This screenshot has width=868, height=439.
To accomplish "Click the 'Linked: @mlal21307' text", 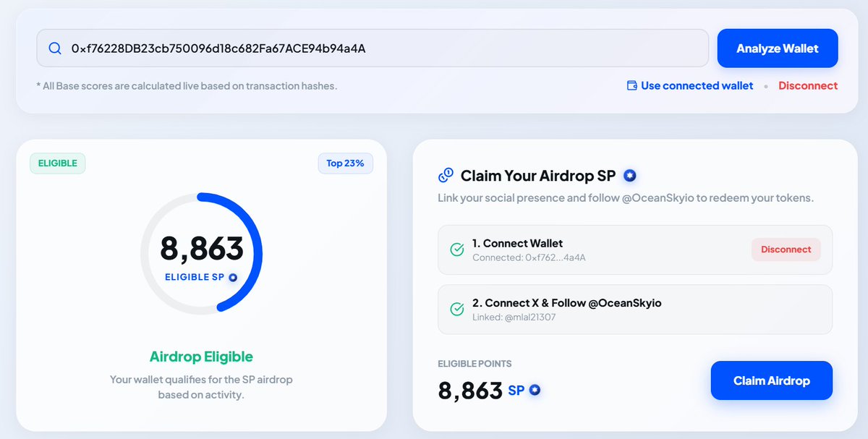I will pyautogui.click(x=514, y=317).
